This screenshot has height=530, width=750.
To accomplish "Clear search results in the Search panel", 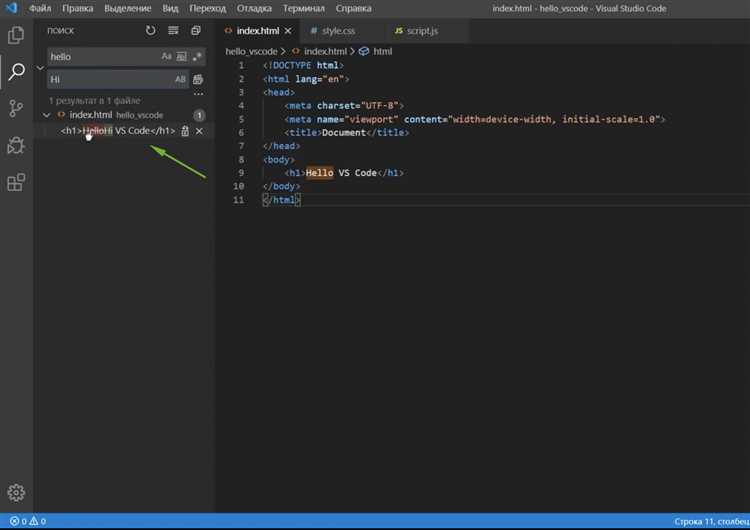I will (x=173, y=31).
